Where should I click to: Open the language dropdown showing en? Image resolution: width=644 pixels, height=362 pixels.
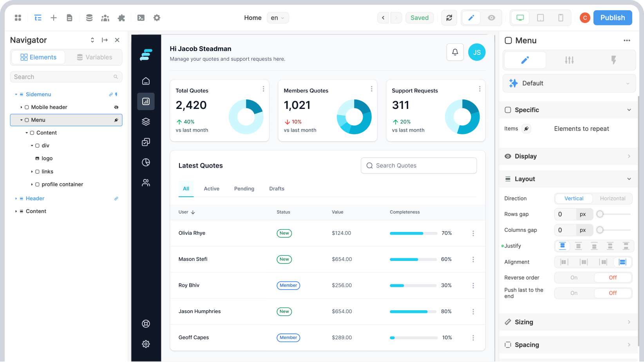(x=278, y=18)
